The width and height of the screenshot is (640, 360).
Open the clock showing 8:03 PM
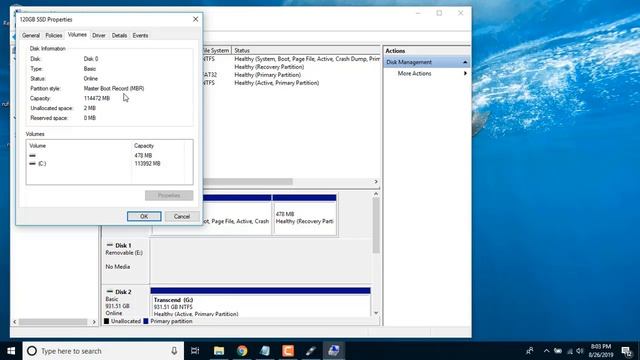pyautogui.click(x=601, y=351)
